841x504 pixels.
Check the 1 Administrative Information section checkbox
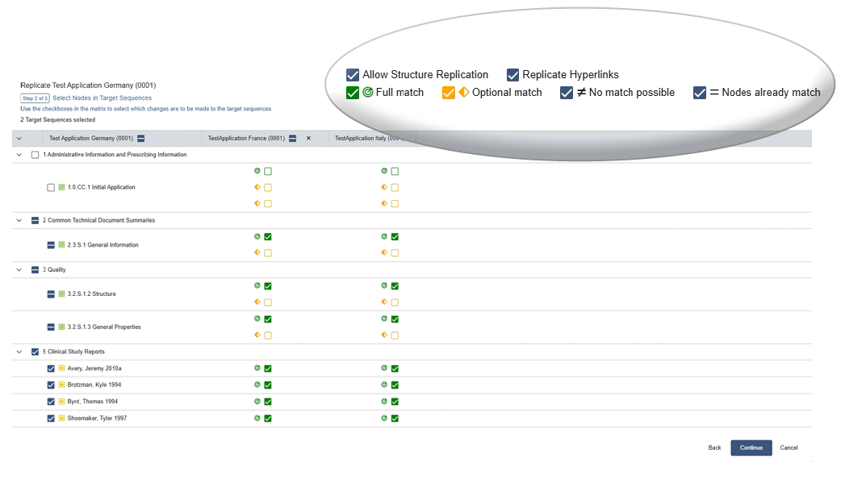(x=35, y=155)
